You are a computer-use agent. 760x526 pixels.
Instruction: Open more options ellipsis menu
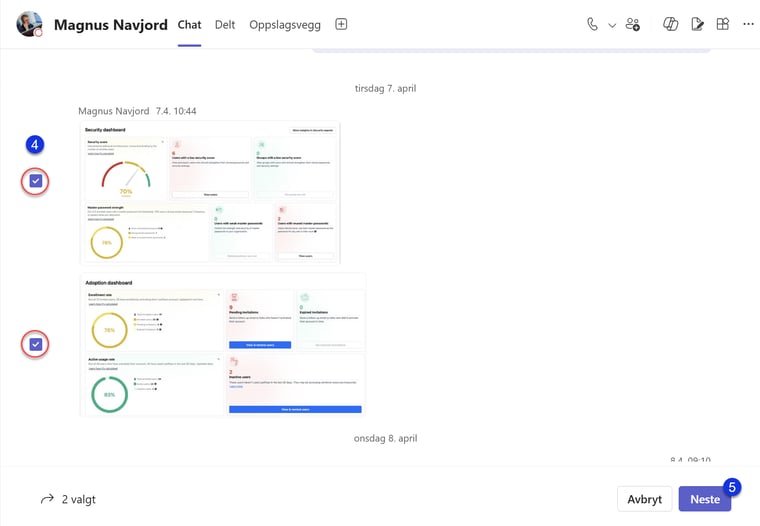tap(748, 24)
